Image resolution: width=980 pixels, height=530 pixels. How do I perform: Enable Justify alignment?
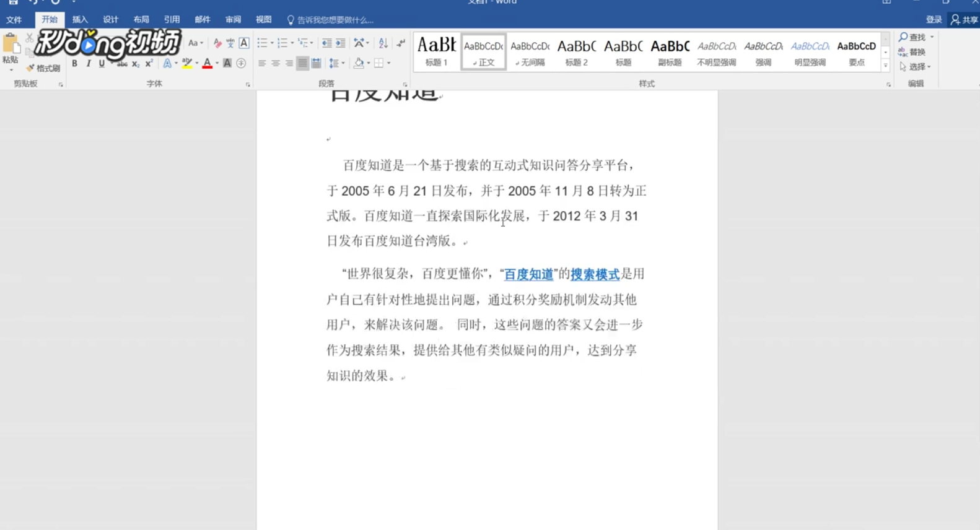[302, 63]
